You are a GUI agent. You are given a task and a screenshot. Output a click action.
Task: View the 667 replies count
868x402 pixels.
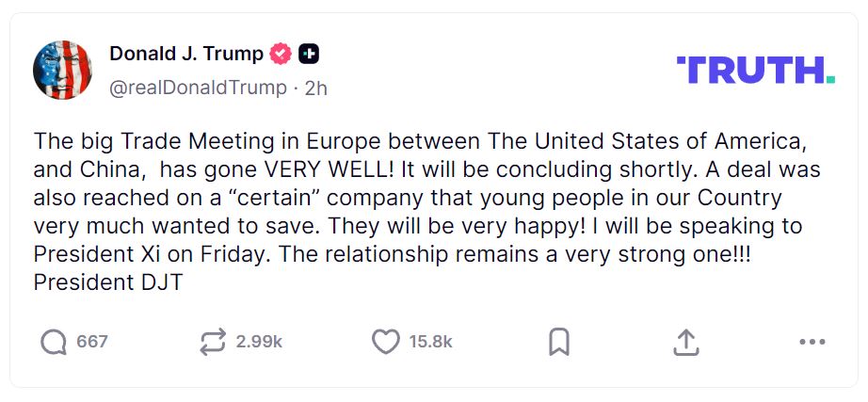92,342
